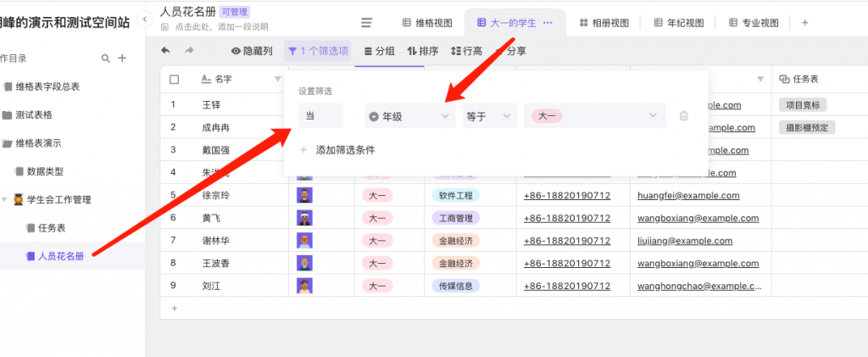Search the working directory with magnifier icon

106,59
